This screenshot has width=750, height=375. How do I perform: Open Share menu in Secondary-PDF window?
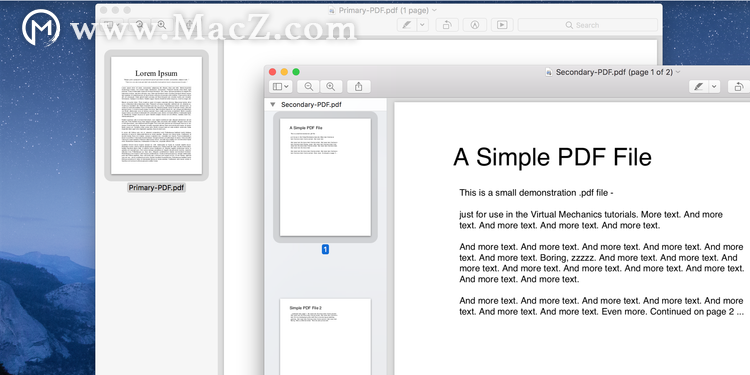(x=359, y=87)
